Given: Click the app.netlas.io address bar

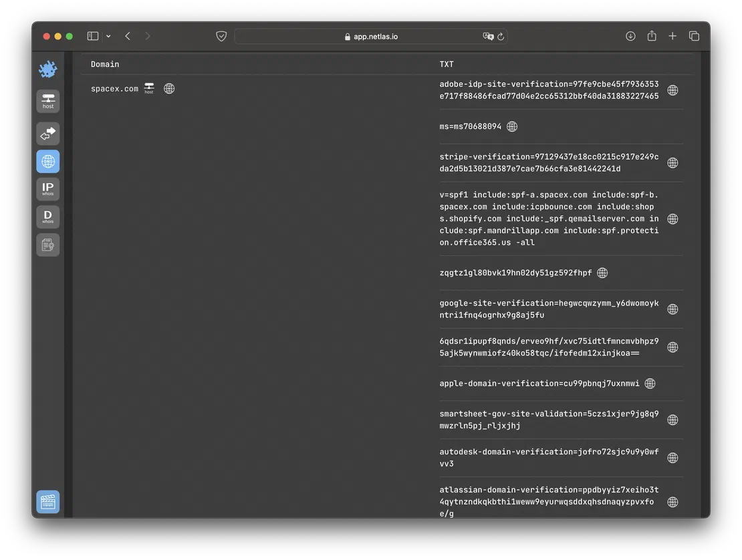Looking at the screenshot, I should 371,36.
